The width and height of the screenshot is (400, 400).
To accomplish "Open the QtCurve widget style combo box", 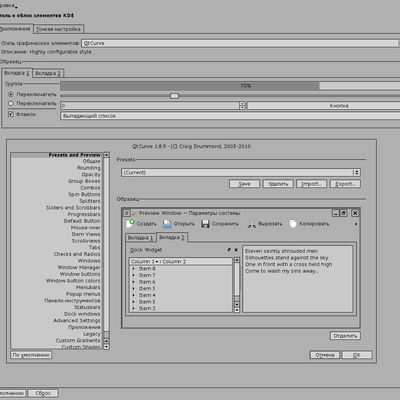I will tap(240, 43).
